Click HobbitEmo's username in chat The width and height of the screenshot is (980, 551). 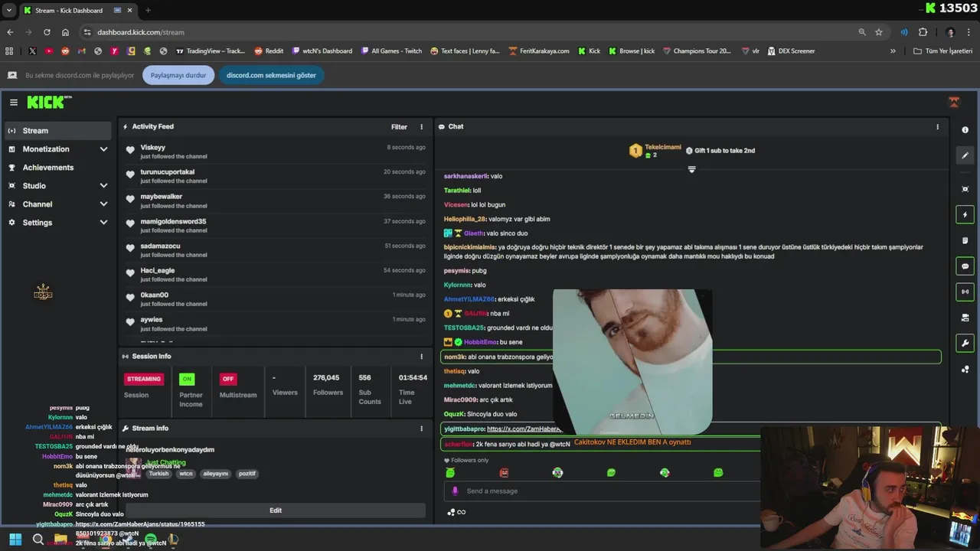point(481,342)
